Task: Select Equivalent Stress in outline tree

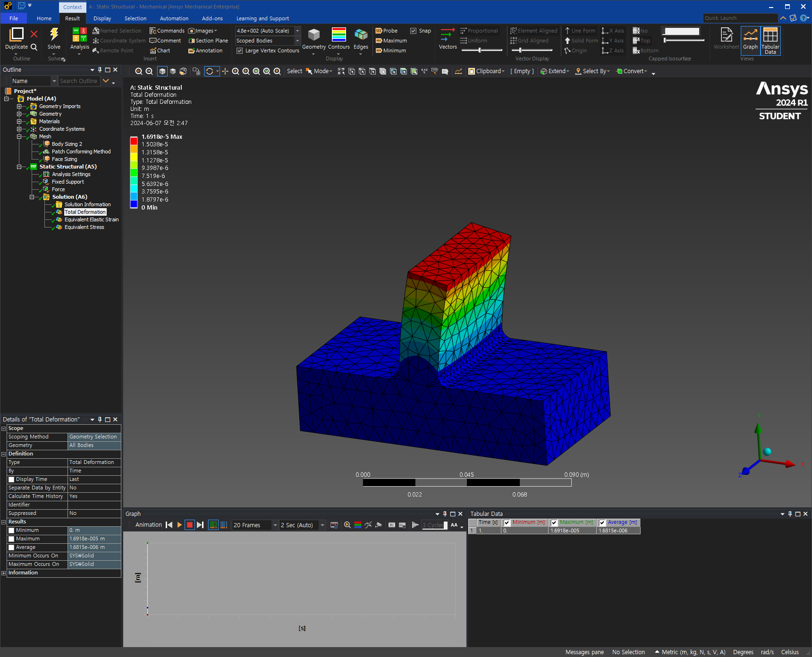Action: (x=84, y=227)
